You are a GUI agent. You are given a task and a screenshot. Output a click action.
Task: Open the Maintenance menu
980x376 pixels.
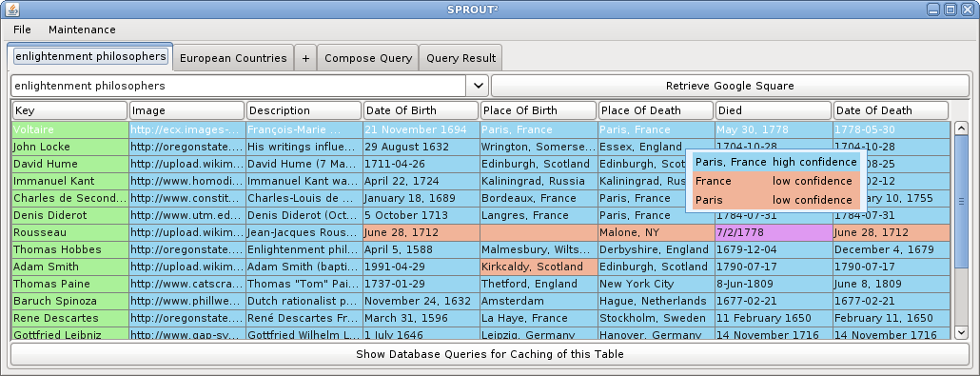(82, 30)
